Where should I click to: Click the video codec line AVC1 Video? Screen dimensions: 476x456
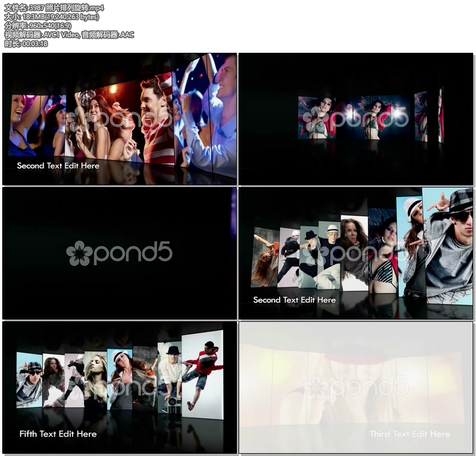[69, 35]
